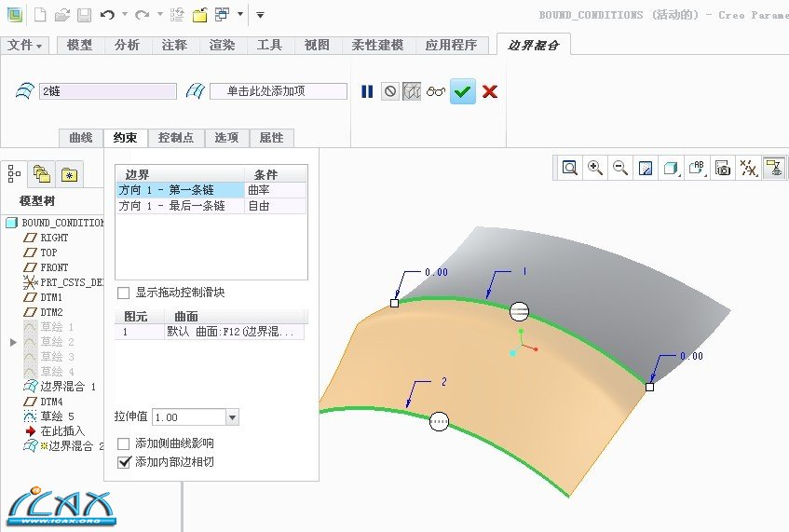Click the first direction collector showing 2链
Image resolution: width=789 pixels, height=532 pixels.
click(108, 91)
